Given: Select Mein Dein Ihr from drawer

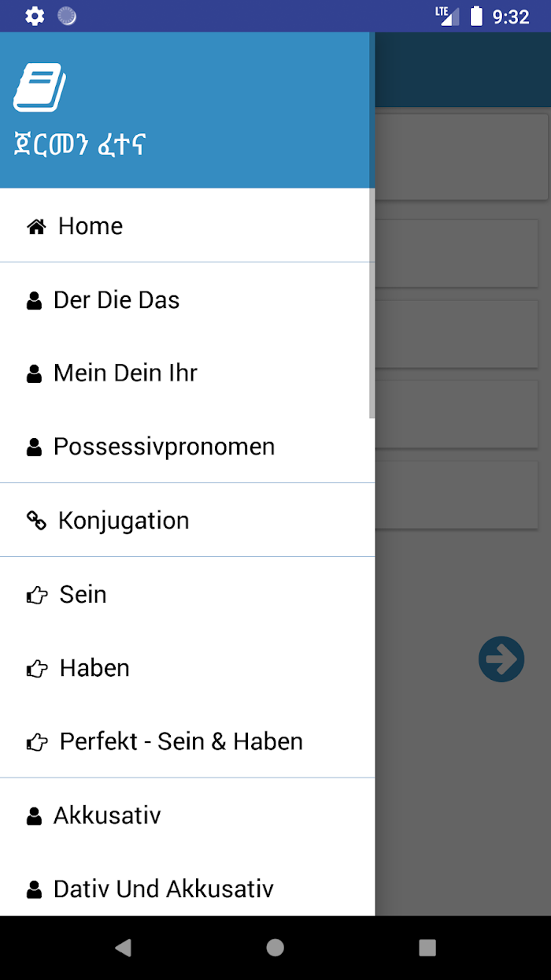Looking at the screenshot, I should pyautogui.click(x=187, y=373).
